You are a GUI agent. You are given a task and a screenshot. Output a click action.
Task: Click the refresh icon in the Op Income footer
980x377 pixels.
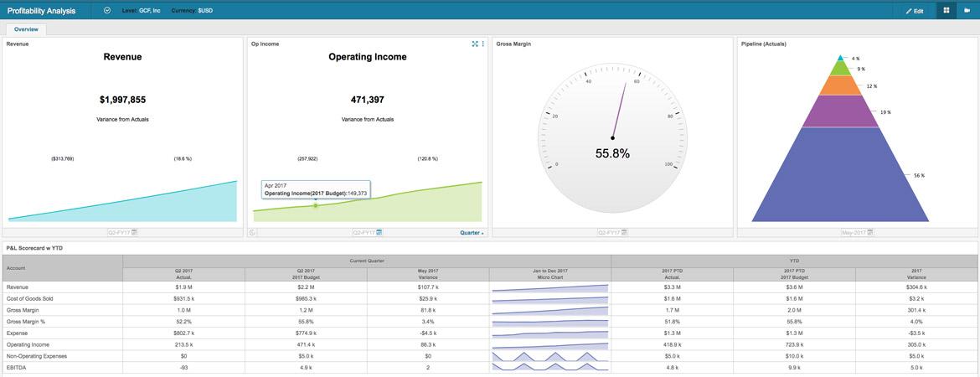252,233
